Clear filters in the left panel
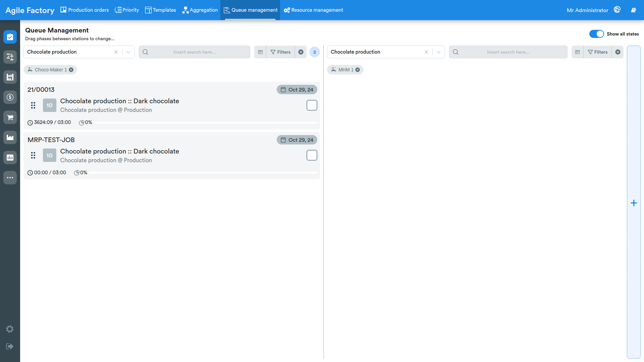644x362 pixels. [301, 52]
